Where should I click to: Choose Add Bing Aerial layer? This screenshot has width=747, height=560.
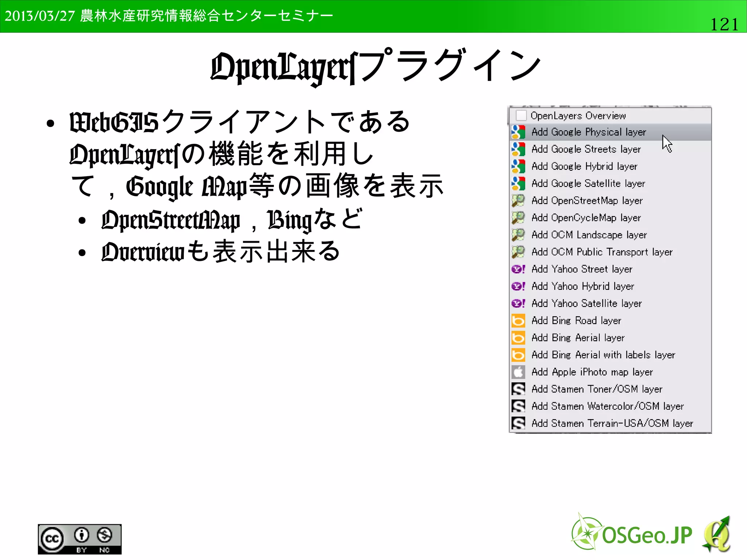coord(610,338)
